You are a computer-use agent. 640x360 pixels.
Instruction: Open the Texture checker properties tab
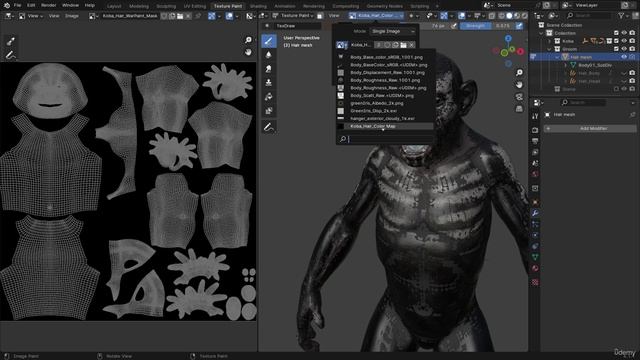pyautogui.click(x=535, y=282)
